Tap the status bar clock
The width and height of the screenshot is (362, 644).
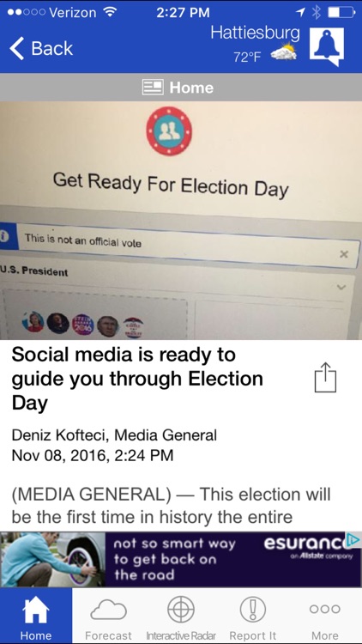tap(183, 12)
